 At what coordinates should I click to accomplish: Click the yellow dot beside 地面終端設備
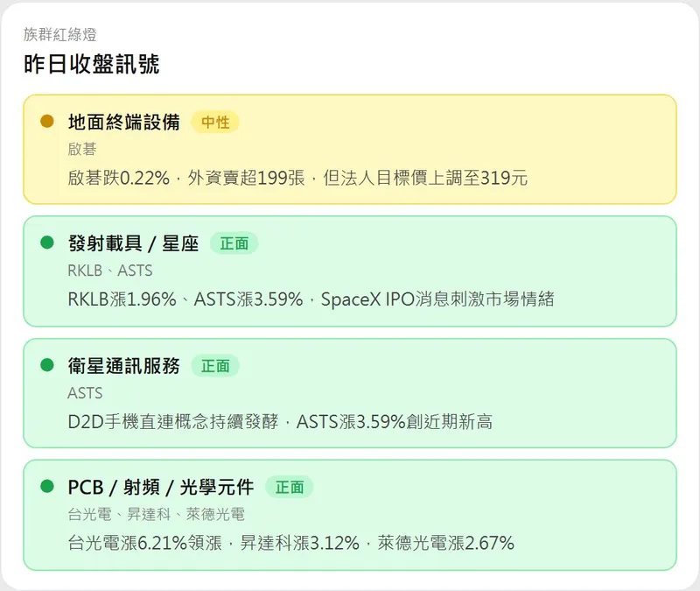pyautogui.click(x=47, y=122)
